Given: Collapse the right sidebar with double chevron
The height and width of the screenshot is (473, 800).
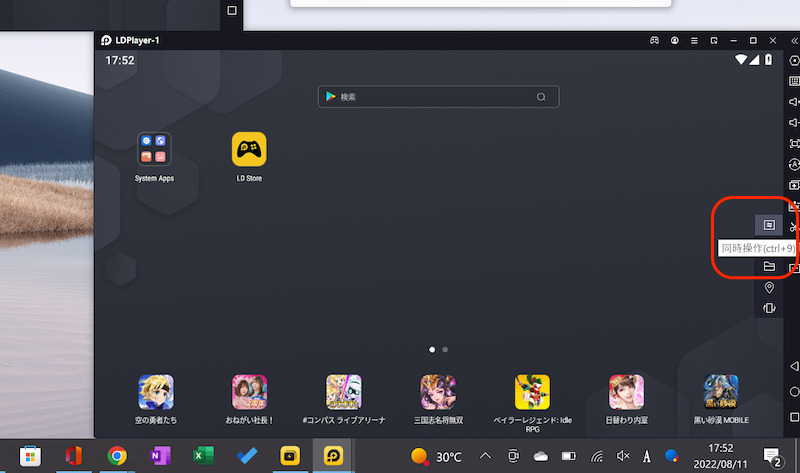Looking at the screenshot, I should (794, 40).
